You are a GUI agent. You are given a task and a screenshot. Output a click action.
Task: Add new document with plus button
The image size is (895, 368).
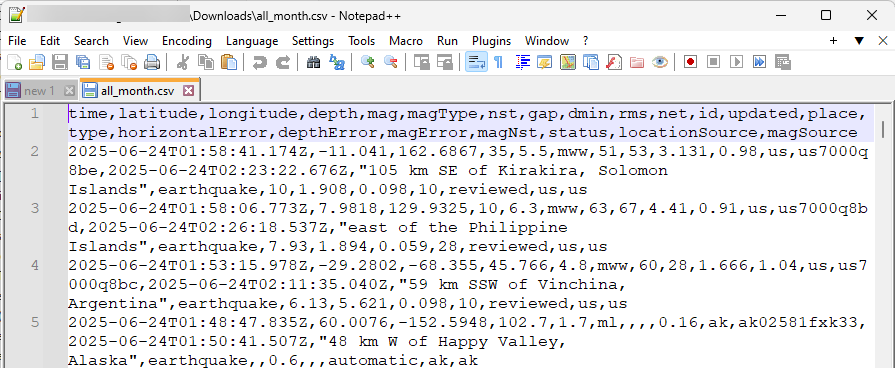point(833,41)
